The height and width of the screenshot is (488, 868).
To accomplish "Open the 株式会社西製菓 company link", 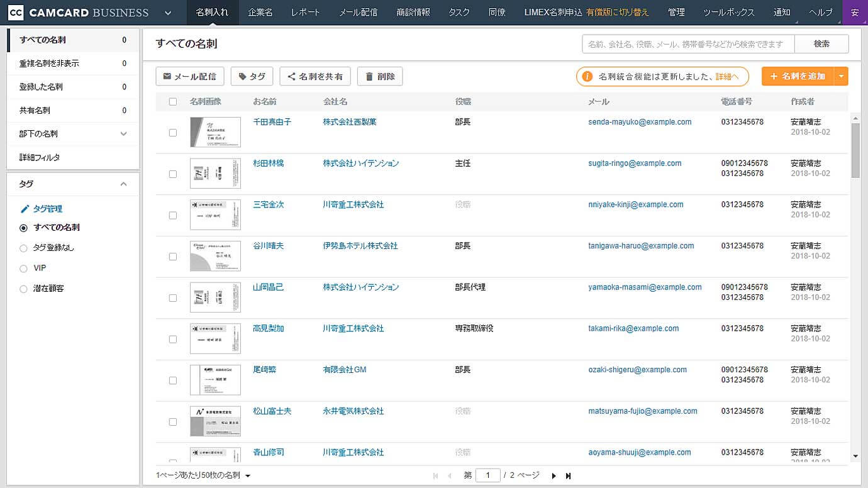I will 350,122.
